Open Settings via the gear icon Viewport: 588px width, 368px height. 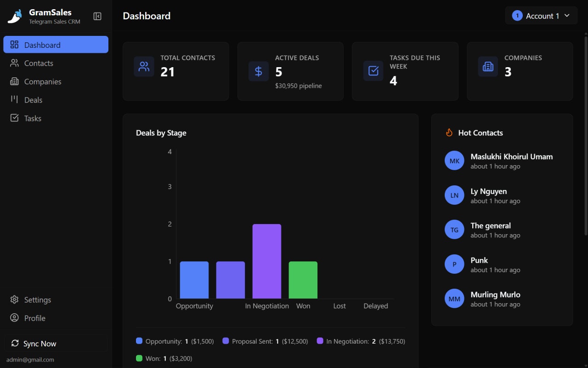(x=15, y=299)
